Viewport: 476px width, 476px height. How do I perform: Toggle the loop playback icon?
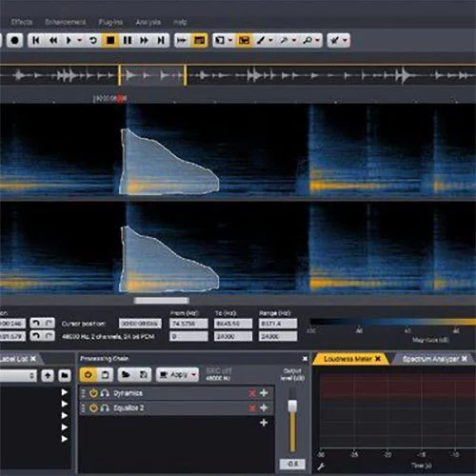point(93,40)
